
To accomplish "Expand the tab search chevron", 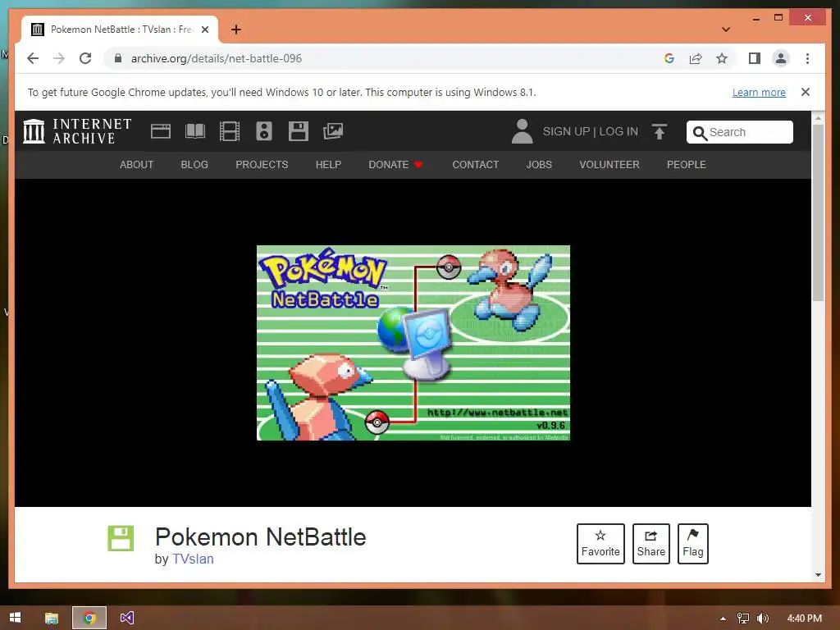I will (726, 30).
